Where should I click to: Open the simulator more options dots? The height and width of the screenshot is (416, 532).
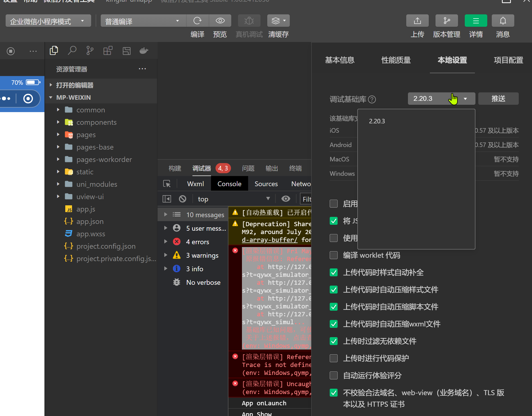[33, 51]
